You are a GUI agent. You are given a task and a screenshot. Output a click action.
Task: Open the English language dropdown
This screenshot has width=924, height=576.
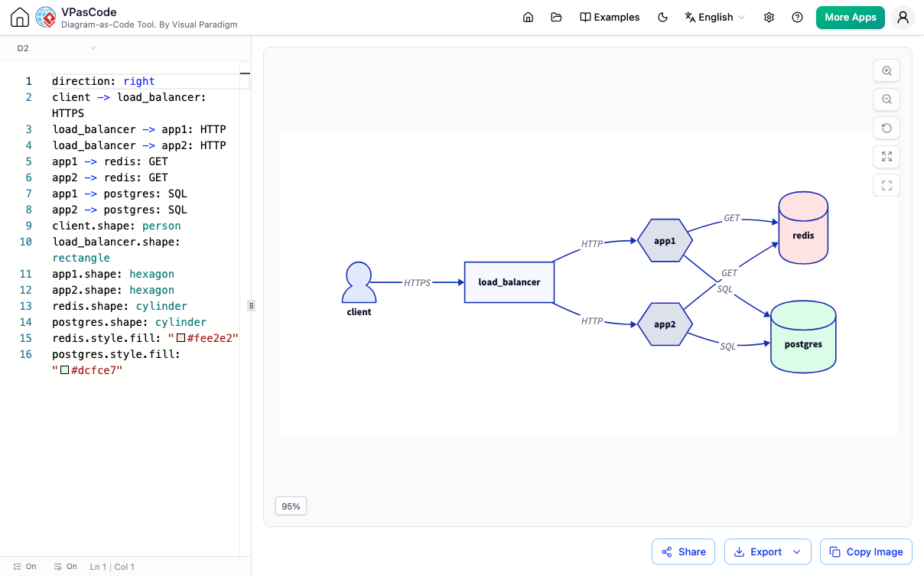pos(714,18)
